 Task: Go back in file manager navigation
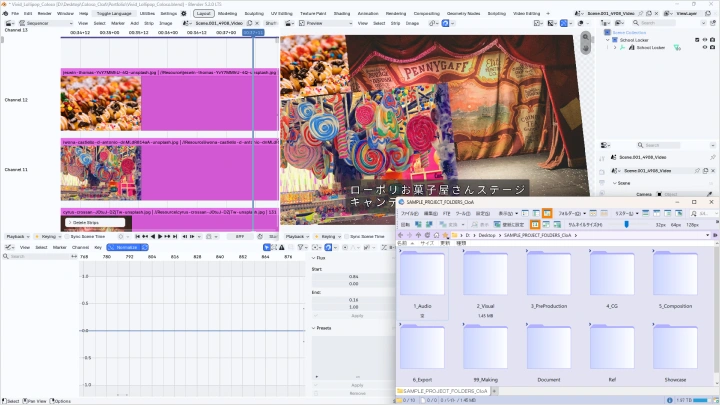coord(401,235)
